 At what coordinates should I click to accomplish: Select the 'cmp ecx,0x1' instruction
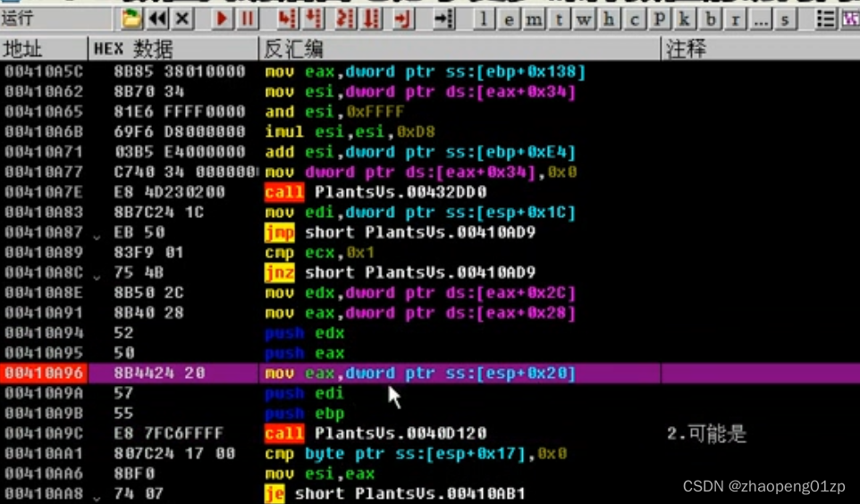(x=320, y=252)
